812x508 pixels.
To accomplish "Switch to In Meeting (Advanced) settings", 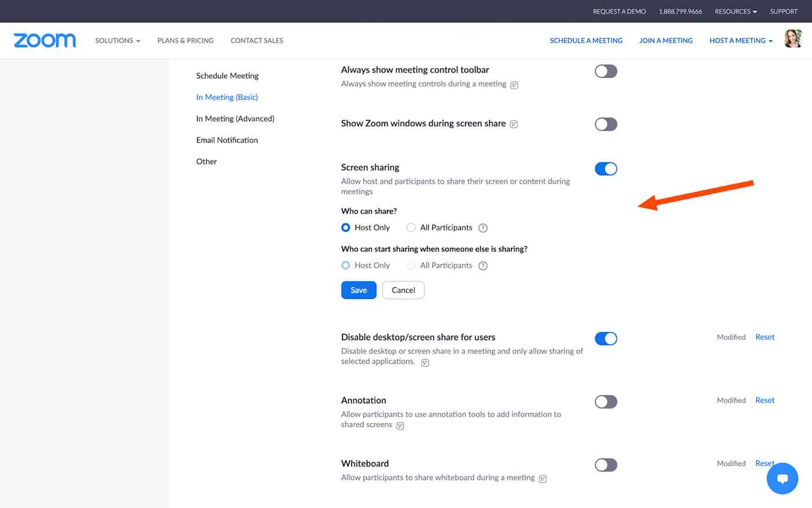I will pyautogui.click(x=235, y=118).
